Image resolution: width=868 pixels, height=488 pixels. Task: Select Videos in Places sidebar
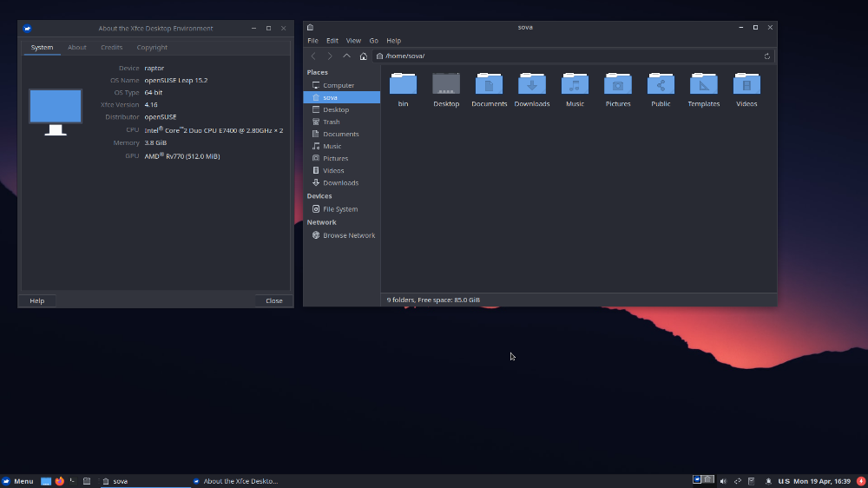click(x=341, y=170)
